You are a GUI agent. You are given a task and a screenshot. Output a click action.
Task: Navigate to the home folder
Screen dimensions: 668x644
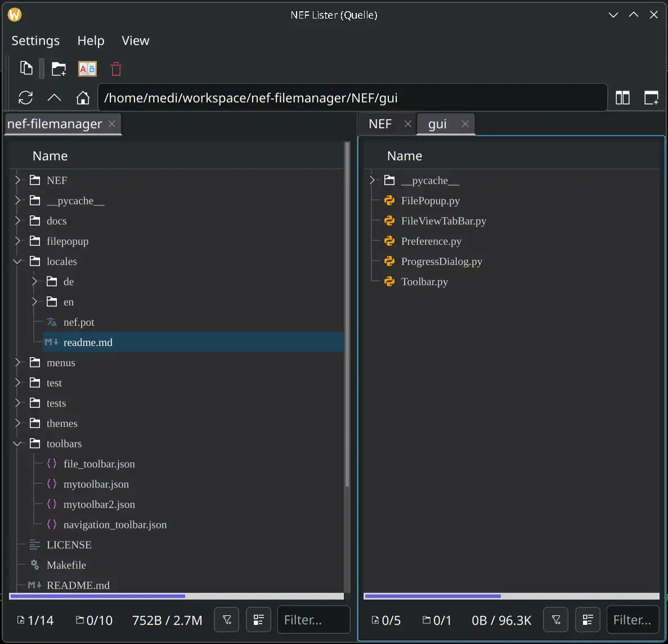[x=83, y=98]
